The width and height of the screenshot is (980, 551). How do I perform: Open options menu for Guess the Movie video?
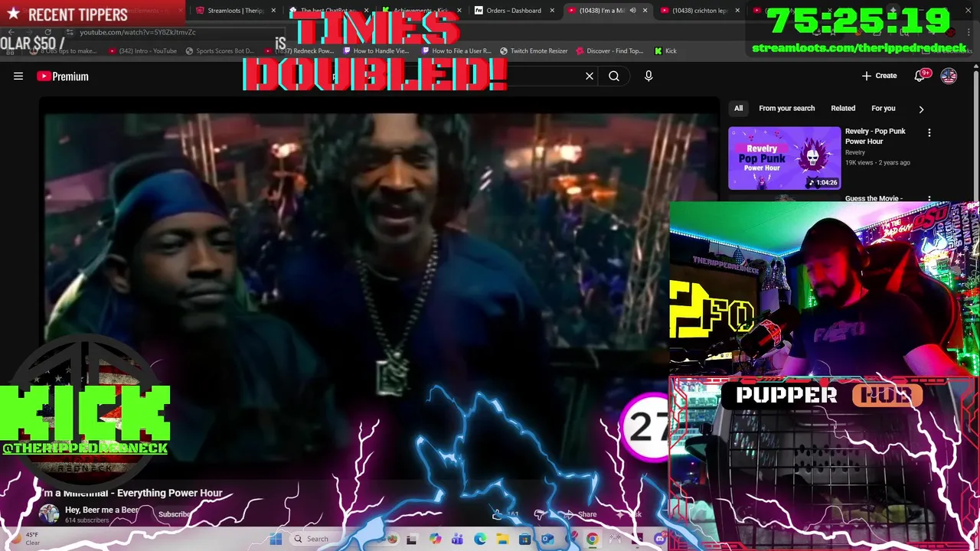coord(929,199)
